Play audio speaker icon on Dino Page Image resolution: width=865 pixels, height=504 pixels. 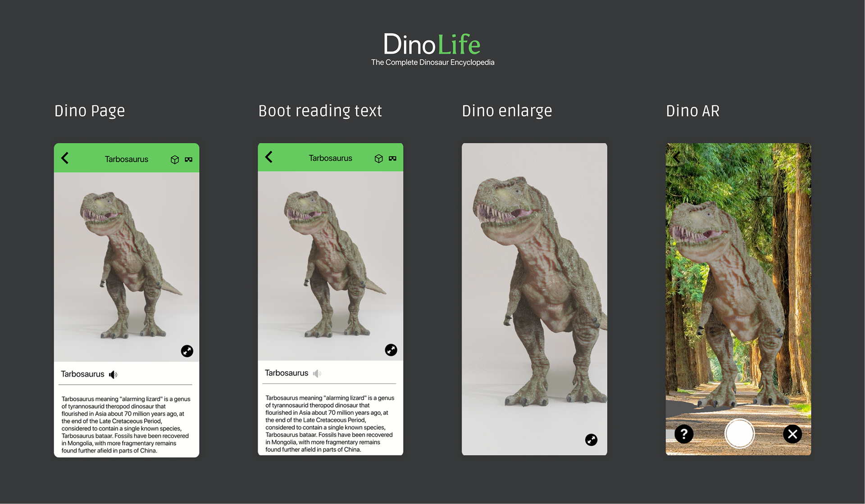[114, 374]
